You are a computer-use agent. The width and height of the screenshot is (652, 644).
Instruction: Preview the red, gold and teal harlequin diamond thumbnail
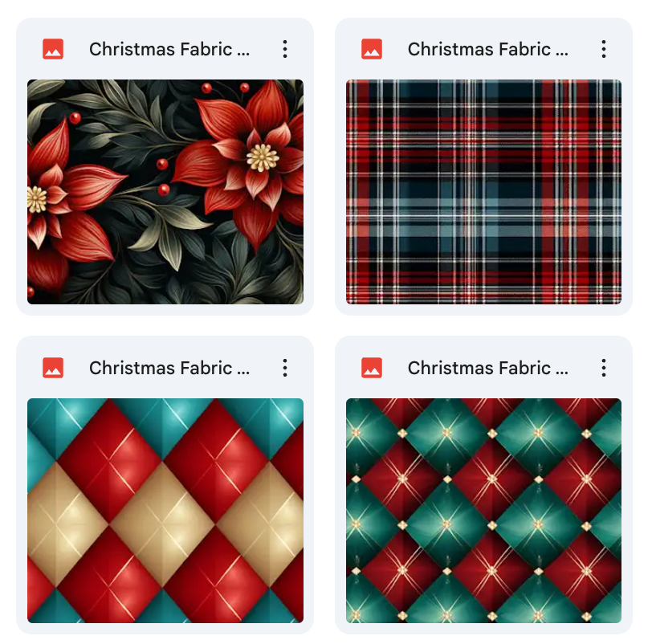click(x=165, y=511)
